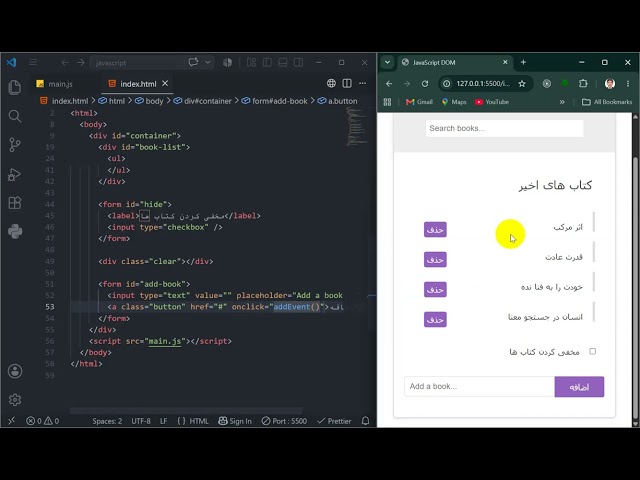Open the Chrome profile avatar
This screenshot has width=640, height=480.
(x=610, y=84)
